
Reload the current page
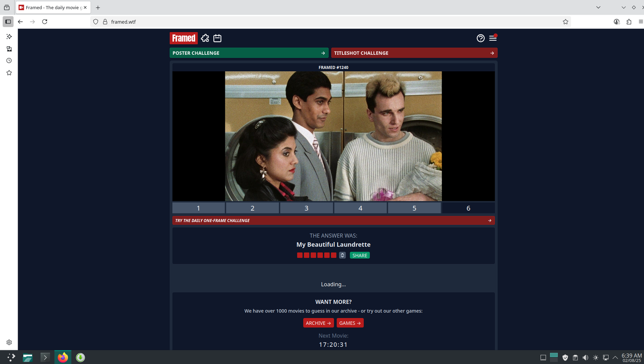(45, 22)
